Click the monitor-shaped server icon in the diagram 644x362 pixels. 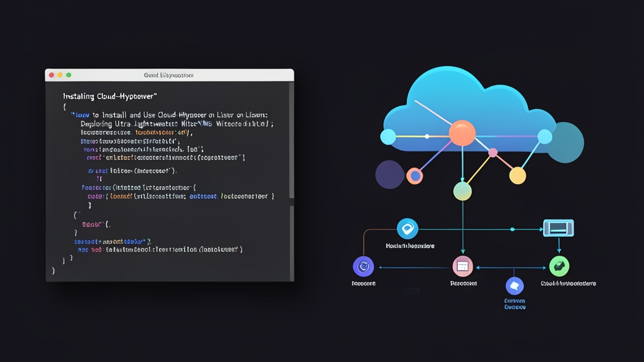[x=558, y=228]
